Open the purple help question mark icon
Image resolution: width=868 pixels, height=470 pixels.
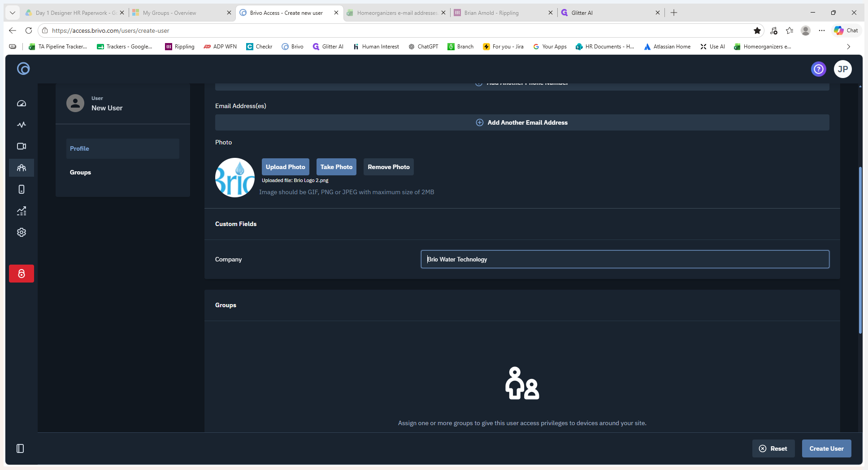click(x=819, y=69)
